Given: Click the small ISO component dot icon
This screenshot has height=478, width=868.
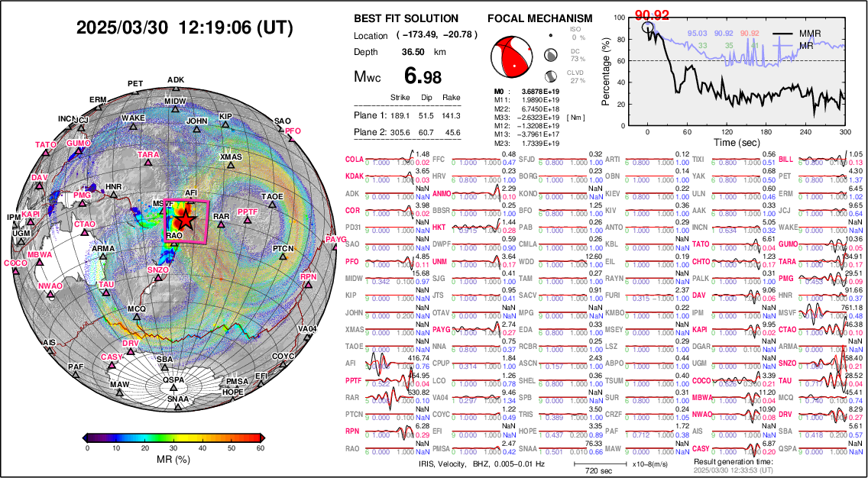Looking at the screenshot, I should (551, 35).
